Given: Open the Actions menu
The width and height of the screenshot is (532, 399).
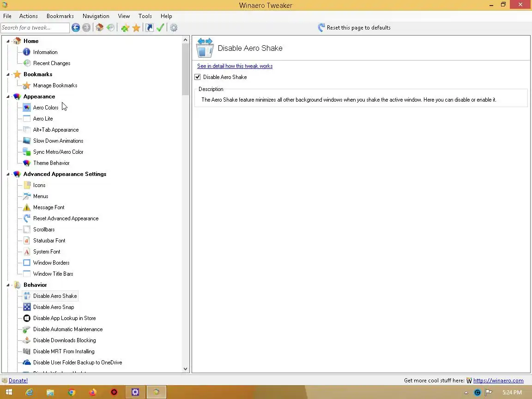Looking at the screenshot, I should [x=29, y=16].
